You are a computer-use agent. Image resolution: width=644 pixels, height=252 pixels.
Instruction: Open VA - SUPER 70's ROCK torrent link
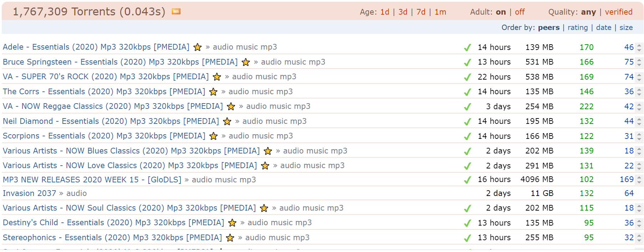(106, 76)
